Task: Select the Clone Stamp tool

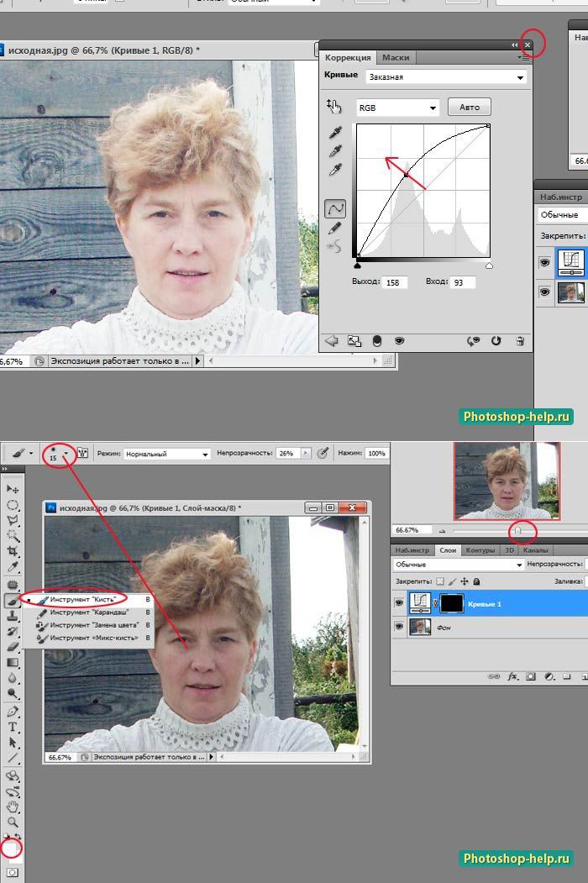Action: click(x=13, y=617)
